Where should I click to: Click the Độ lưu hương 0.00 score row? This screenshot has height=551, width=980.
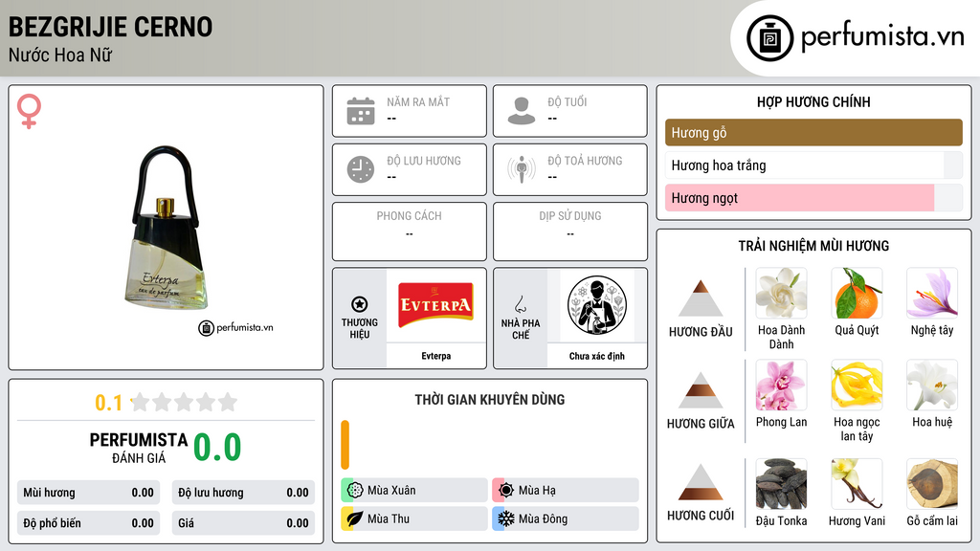pyautogui.click(x=243, y=493)
